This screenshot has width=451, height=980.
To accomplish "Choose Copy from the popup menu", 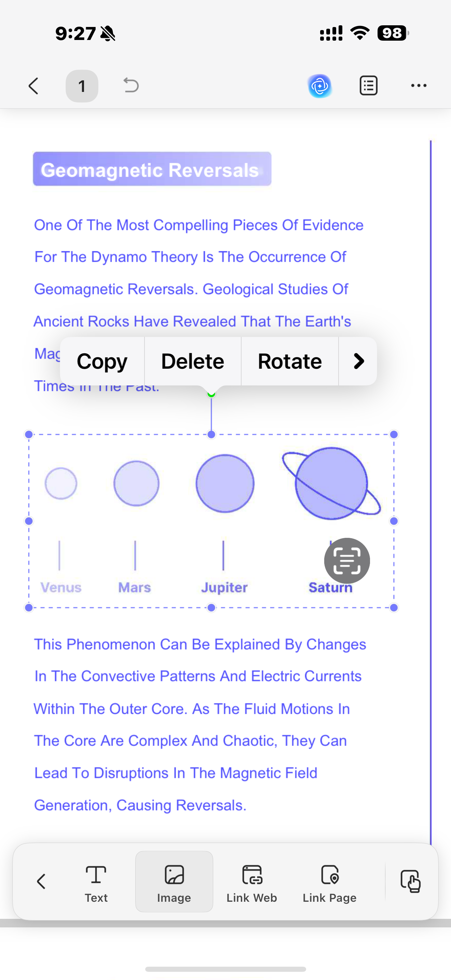I will click(102, 361).
